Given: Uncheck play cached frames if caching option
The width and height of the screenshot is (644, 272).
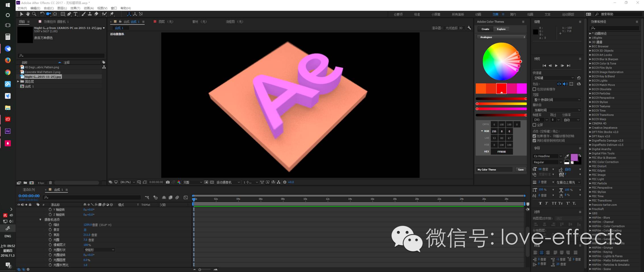Looking at the screenshot, I should point(534,136).
